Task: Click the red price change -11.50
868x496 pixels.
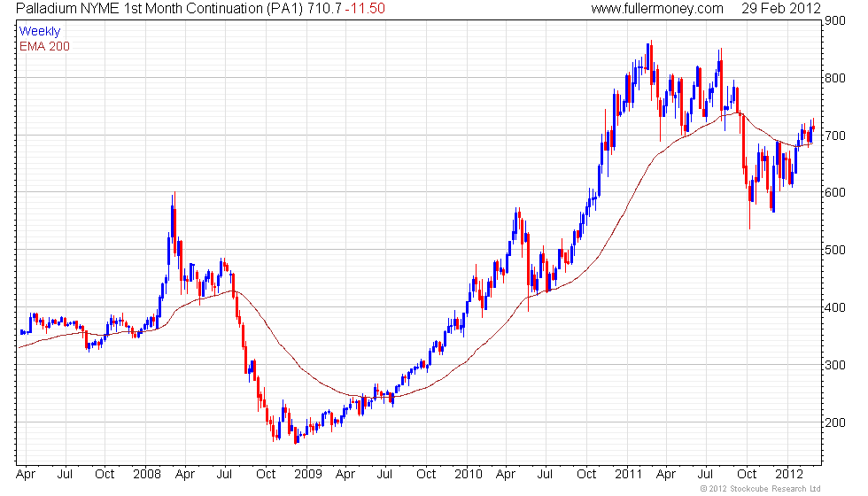Action: click(x=365, y=8)
